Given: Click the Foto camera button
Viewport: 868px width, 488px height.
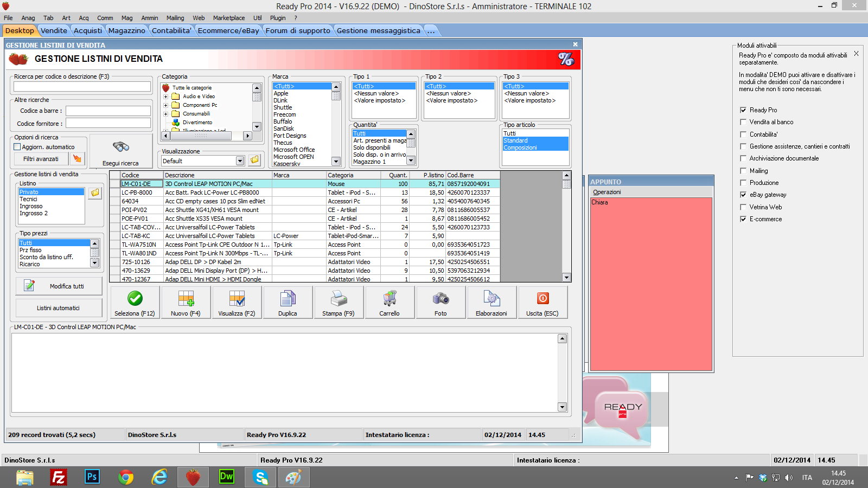Looking at the screenshot, I should 441,302.
